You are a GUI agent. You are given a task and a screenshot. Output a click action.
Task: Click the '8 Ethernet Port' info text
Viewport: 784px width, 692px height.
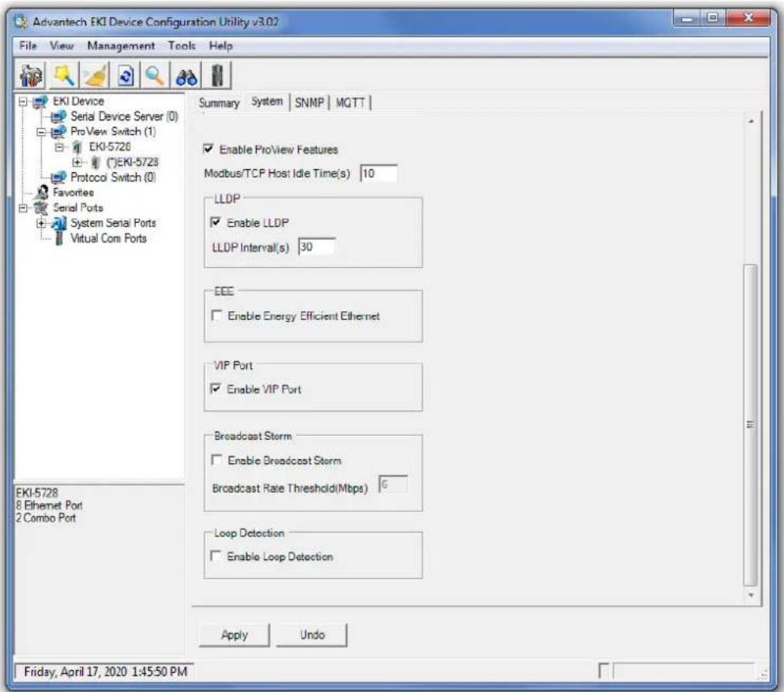pyautogui.click(x=49, y=506)
